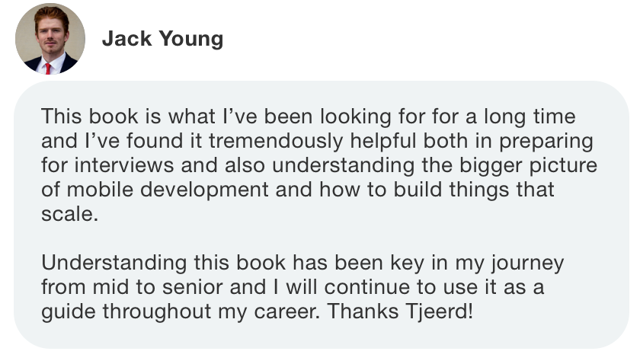Click the phrase "build things that"

tap(474, 190)
